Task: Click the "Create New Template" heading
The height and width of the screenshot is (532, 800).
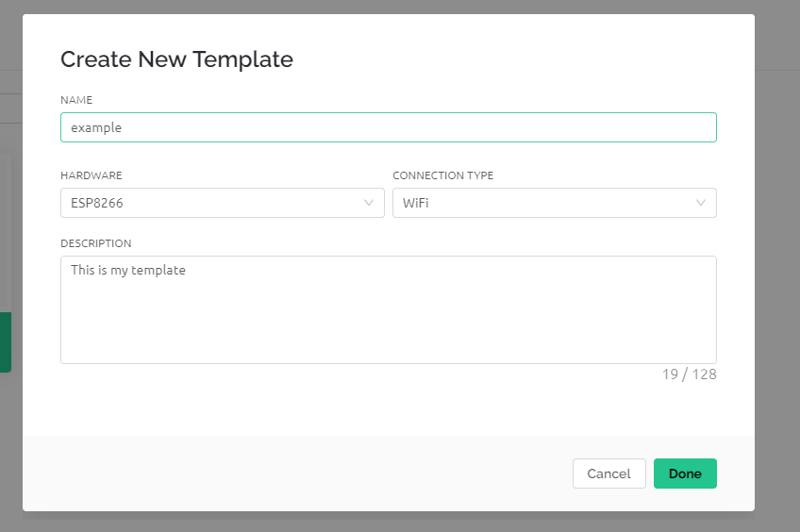Action: point(176,59)
